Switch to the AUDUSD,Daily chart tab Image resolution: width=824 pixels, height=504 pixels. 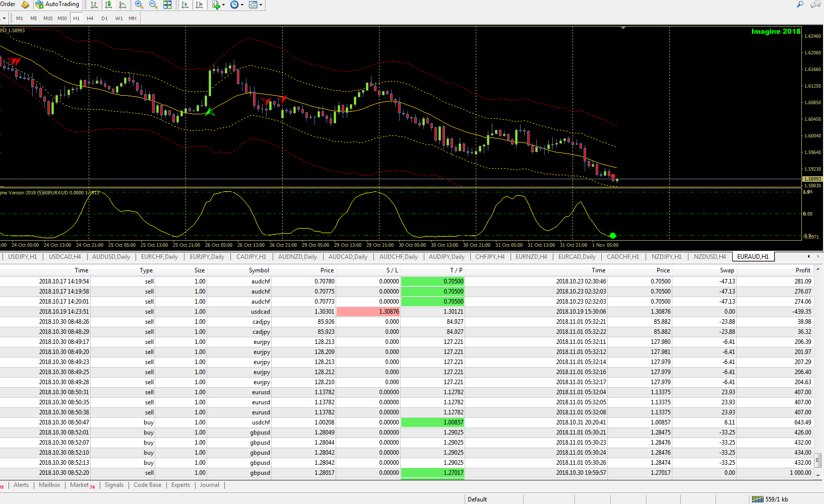tap(111, 257)
